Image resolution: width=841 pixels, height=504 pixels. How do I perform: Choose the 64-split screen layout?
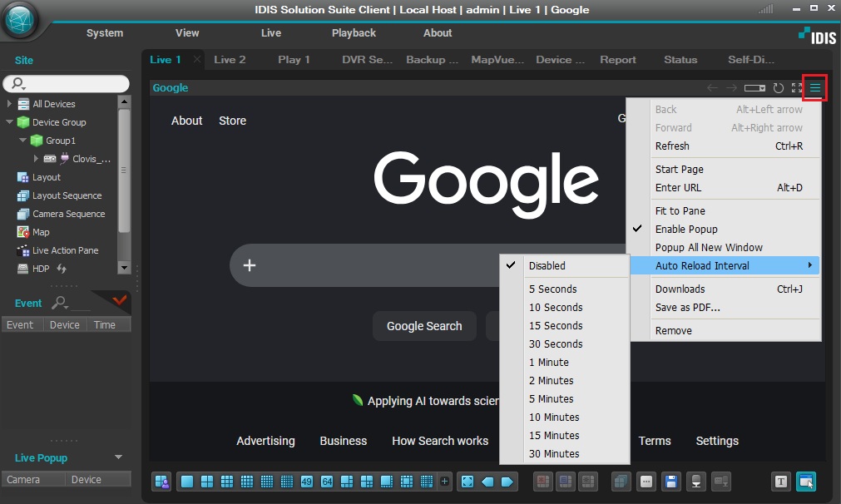(x=327, y=482)
